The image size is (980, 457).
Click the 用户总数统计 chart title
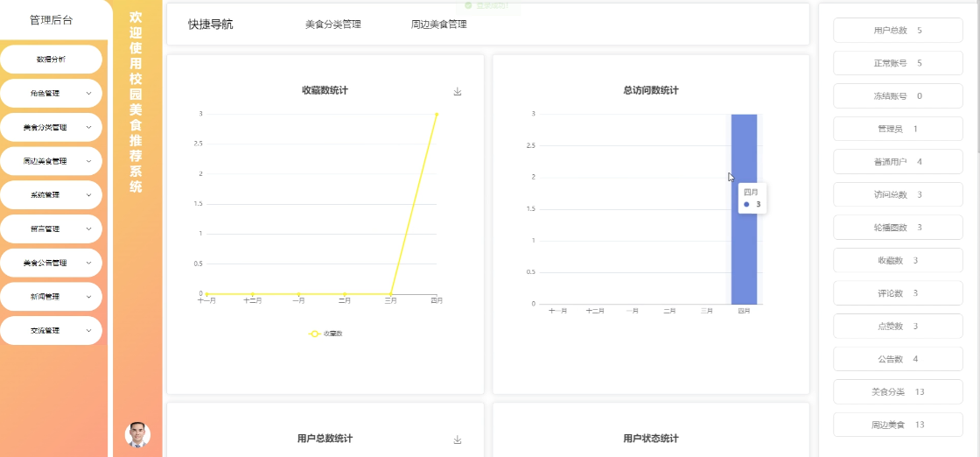pyautogui.click(x=325, y=439)
